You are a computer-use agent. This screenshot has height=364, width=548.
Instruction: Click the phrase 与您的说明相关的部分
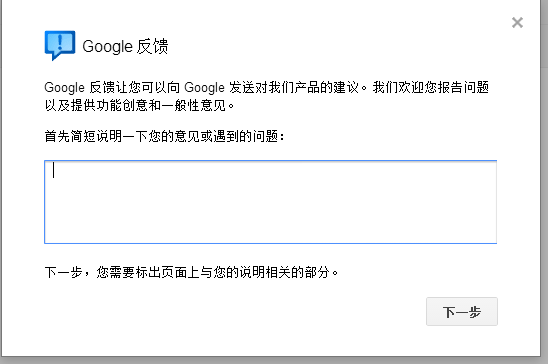[269, 272]
